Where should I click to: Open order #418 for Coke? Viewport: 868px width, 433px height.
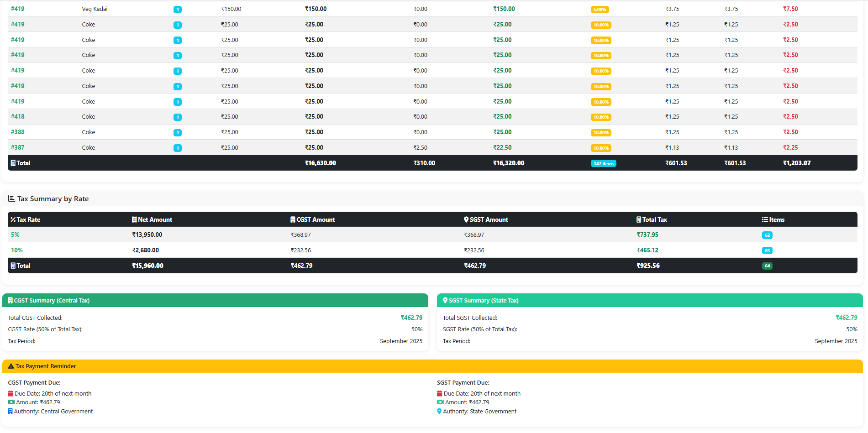[17, 116]
